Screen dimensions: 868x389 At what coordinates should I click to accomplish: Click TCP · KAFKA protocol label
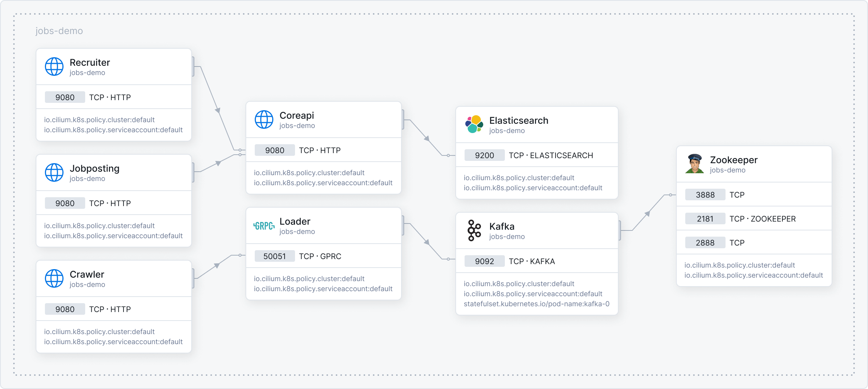click(x=532, y=261)
